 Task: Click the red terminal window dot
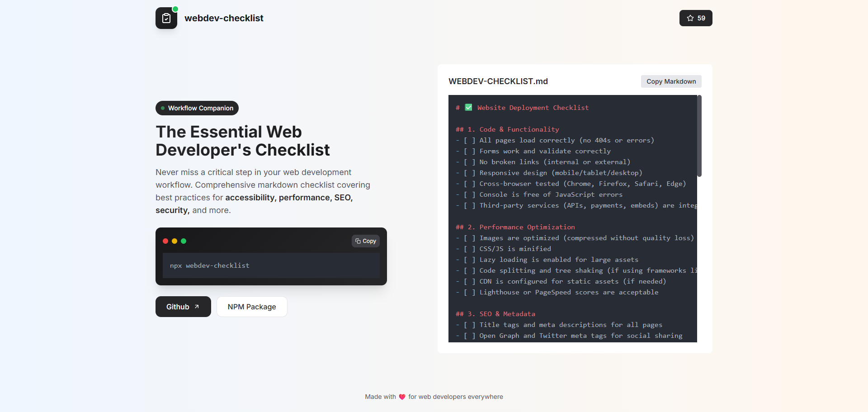tap(165, 241)
